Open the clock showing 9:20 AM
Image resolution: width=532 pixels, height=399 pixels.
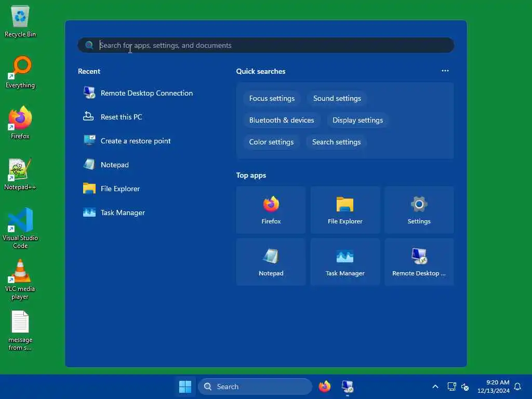click(494, 387)
